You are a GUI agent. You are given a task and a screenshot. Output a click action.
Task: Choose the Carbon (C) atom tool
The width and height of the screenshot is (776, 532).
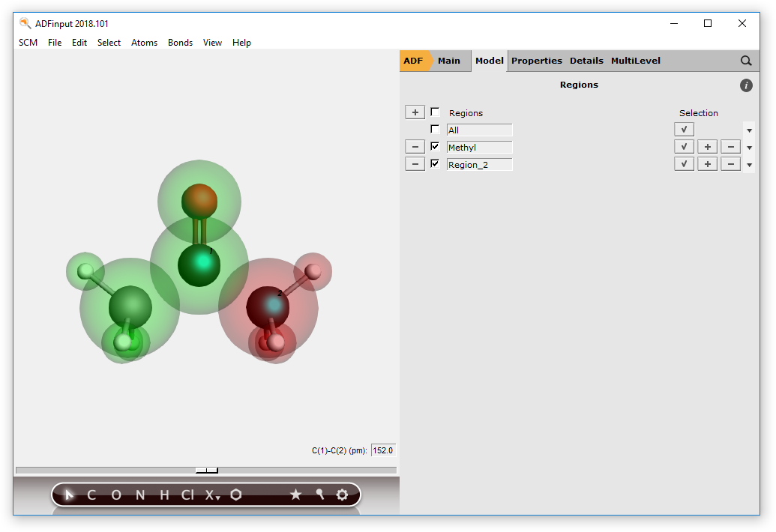91,495
